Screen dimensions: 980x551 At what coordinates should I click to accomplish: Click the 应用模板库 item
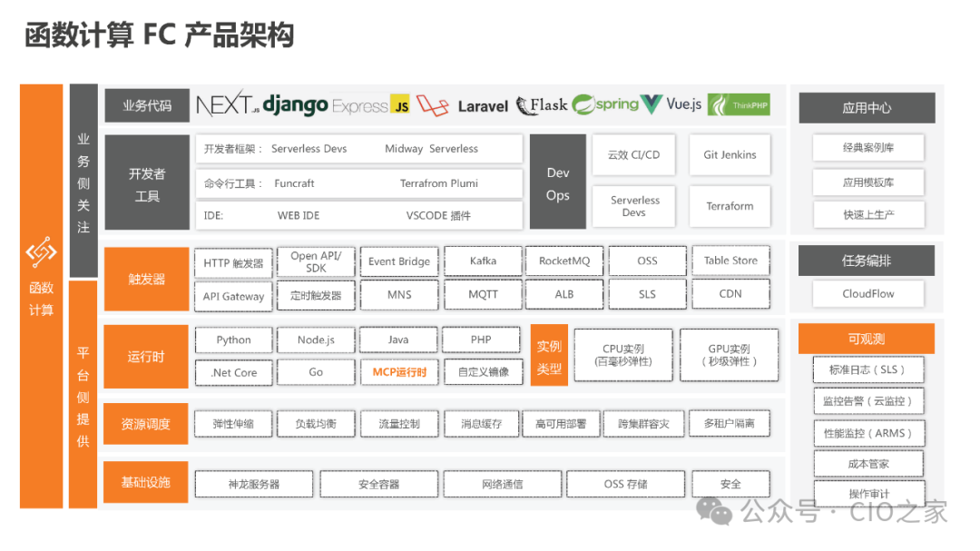(868, 182)
